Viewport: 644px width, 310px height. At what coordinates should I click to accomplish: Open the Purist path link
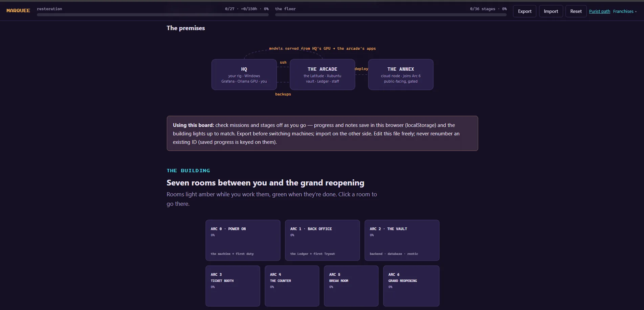click(599, 12)
